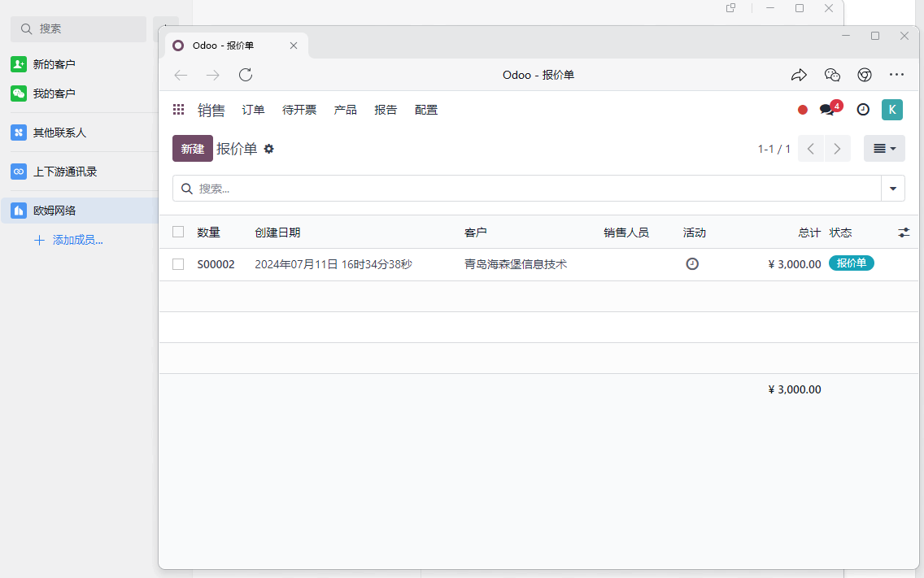
Task: Reload the Odoo page
Action: pyautogui.click(x=246, y=75)
